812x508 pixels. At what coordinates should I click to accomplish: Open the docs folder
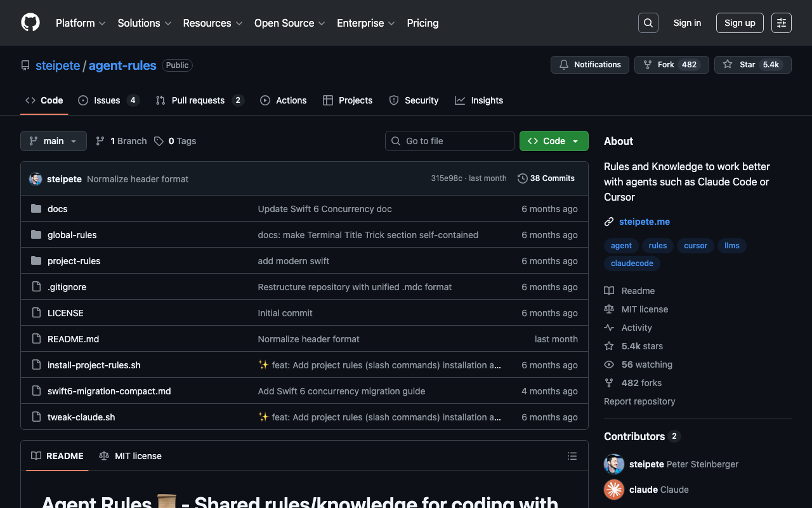point(57,209)
